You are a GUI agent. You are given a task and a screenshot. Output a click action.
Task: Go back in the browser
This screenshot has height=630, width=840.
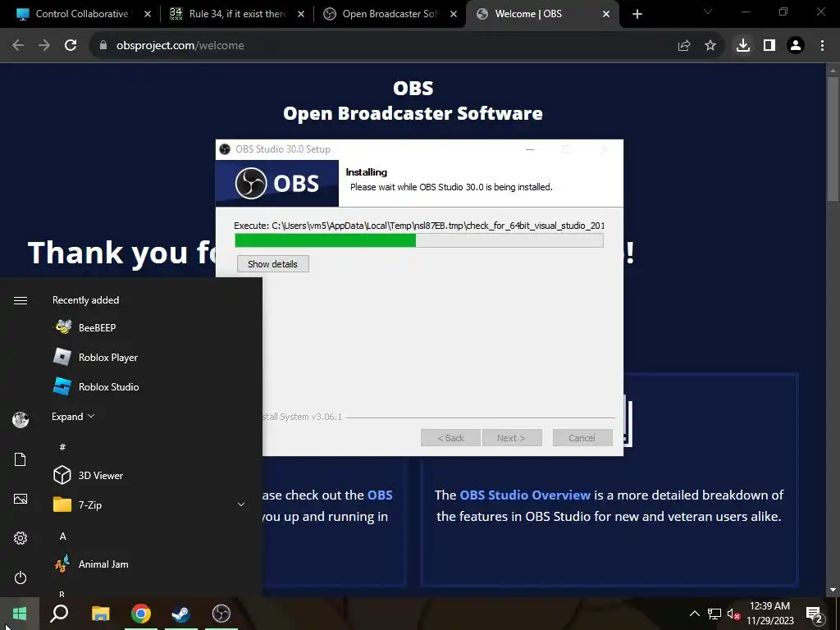[x=18, y=46]
